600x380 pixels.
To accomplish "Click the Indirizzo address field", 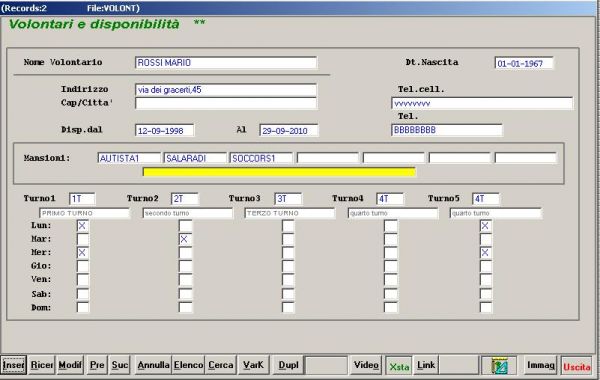I will coord(226,90).
